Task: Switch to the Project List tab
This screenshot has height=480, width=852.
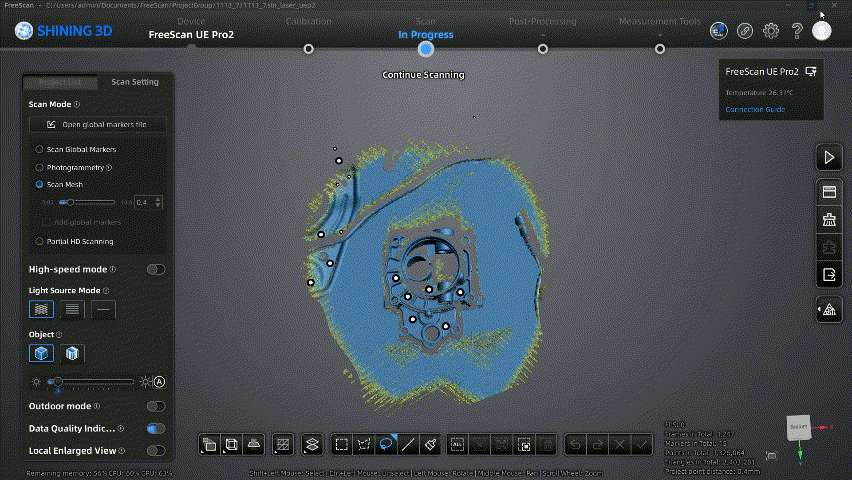Action: click(x=61, y=82)
